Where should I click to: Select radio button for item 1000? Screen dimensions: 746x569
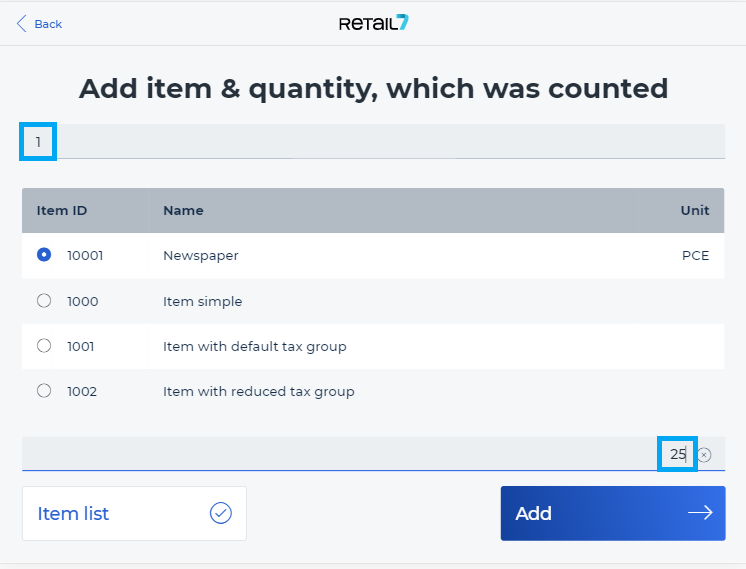44,301
